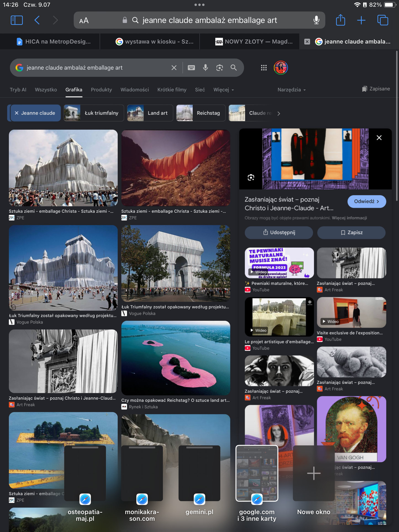The width and height of the screenshot is (399, 532).
Task: Open Google Lens camera search icon
Action: pyautogui.click(x=220, y=68)
